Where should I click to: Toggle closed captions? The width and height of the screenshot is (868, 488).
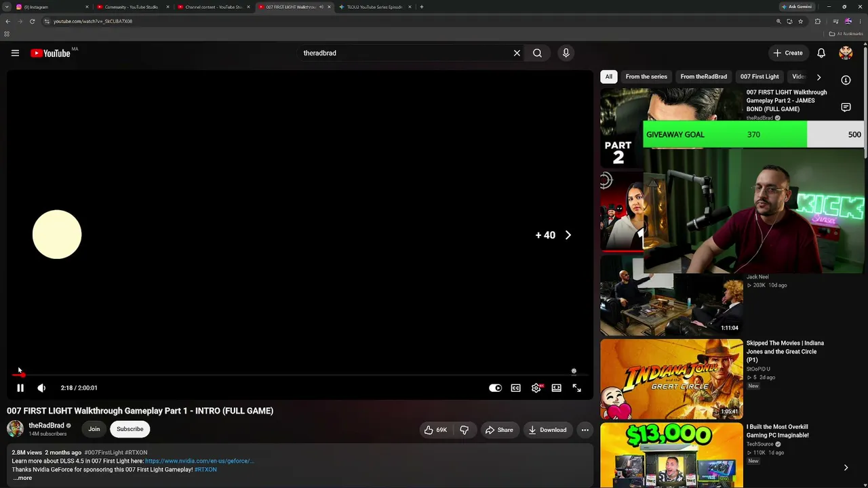[x=516, y=388]
